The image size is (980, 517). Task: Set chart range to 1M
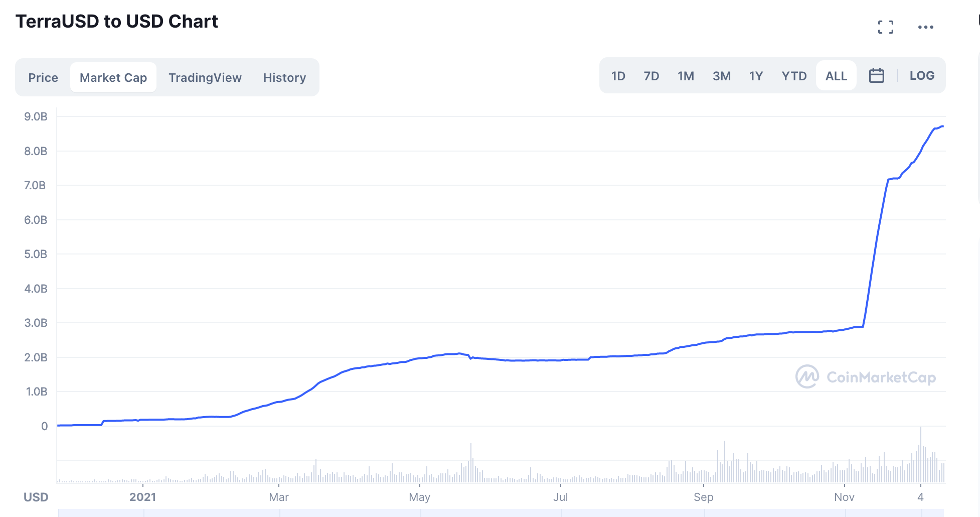tap(686, 76)
